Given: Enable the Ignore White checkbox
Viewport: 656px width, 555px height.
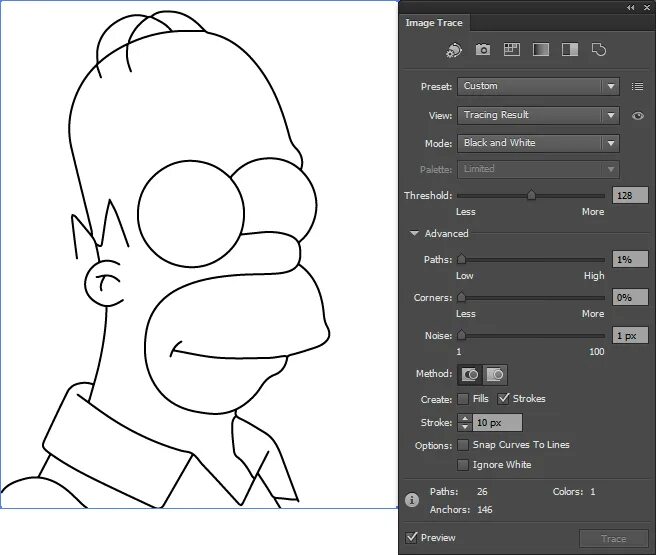Looking at the screenshot, I should [463, 465].
